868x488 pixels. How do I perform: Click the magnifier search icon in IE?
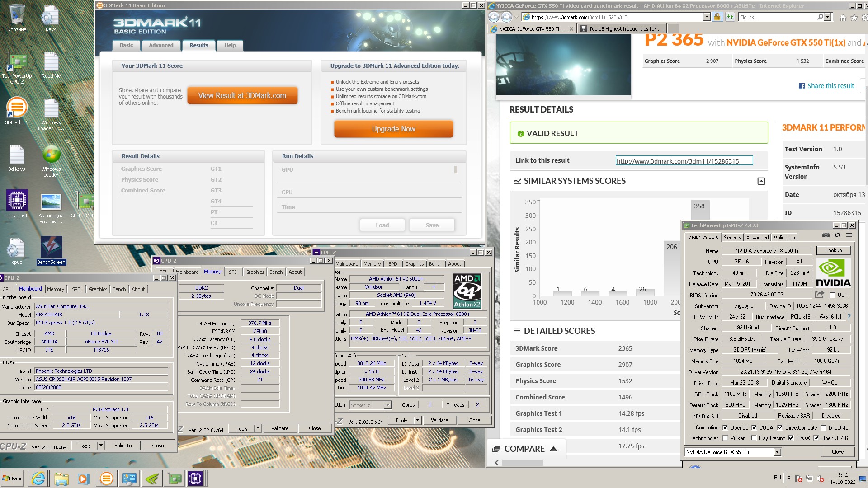pyautogui.click(x=820, y=17)
